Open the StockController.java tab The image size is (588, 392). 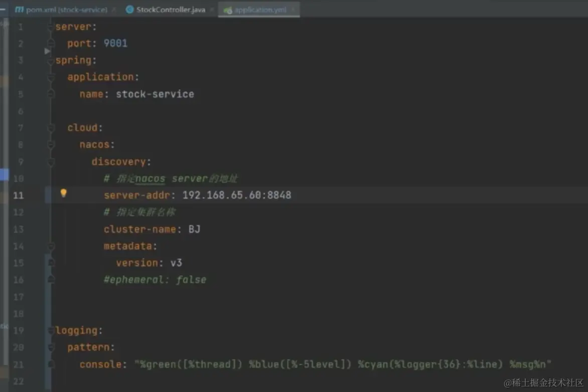point(171,10)
